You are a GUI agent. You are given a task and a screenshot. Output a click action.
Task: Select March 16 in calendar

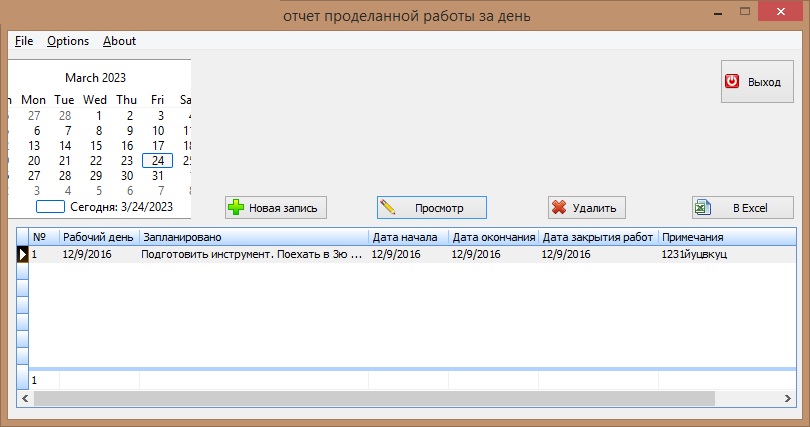(127, 146)
